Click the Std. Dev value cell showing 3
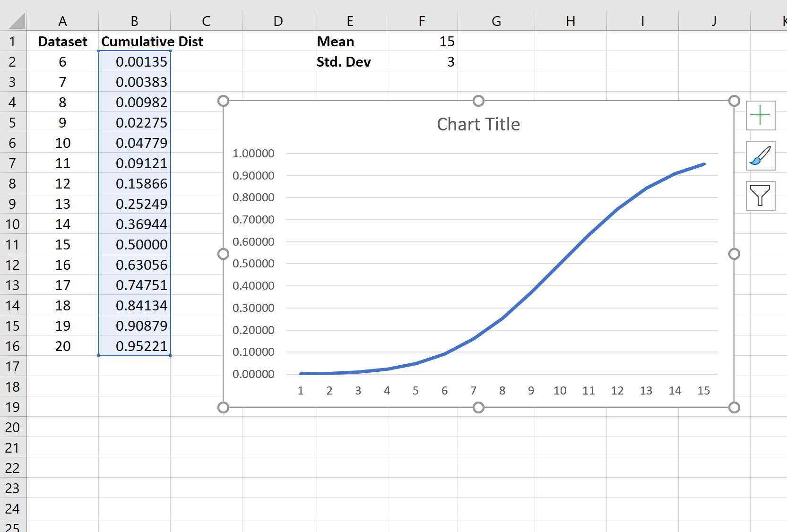 (x=422, y=62)
